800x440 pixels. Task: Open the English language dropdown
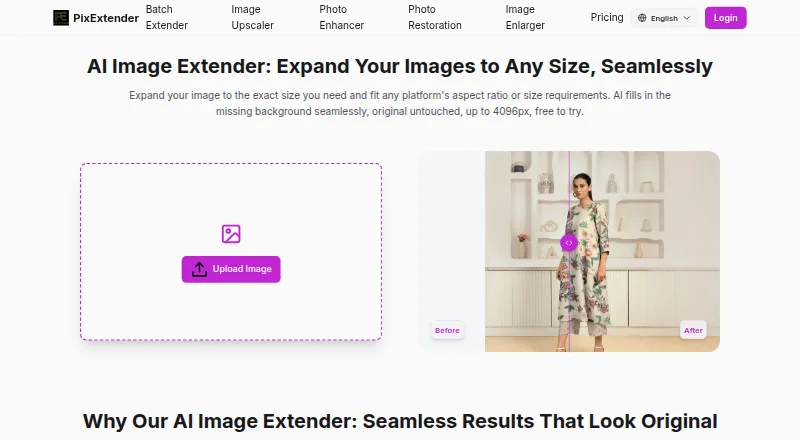[x=664, y=18]
